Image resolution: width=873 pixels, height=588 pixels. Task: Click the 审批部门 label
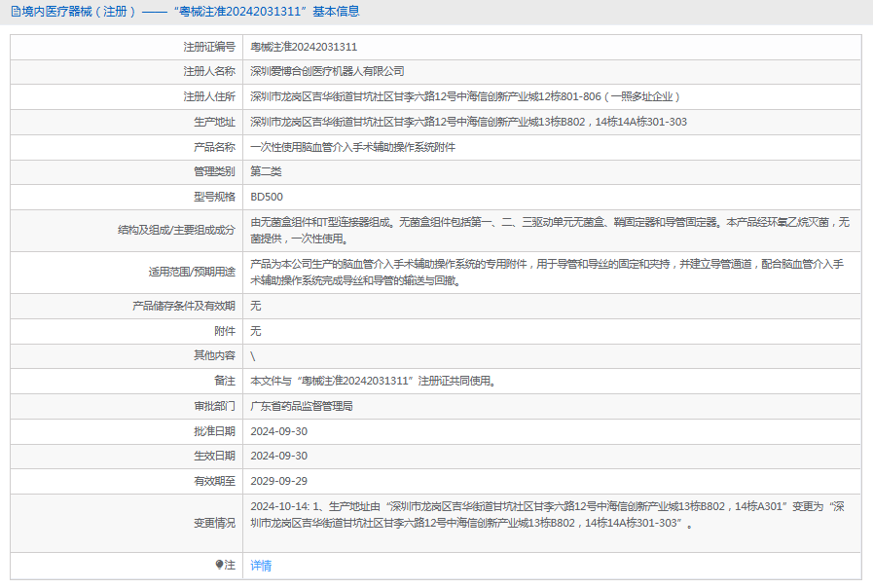[x=214, y=406]
